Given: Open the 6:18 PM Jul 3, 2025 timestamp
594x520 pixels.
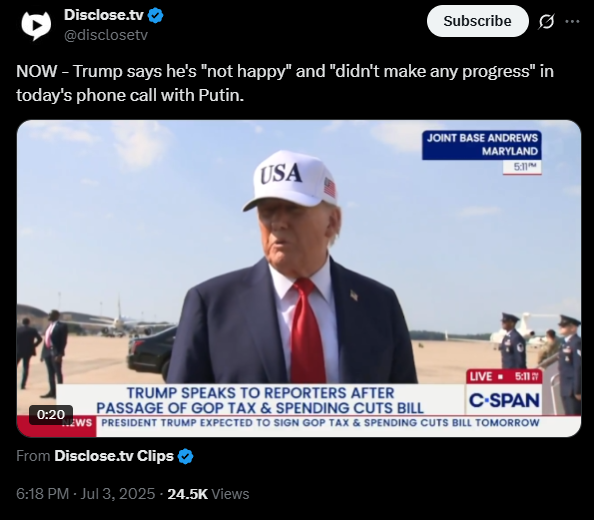Looking at the screenshot, I should tap(86, 494).
